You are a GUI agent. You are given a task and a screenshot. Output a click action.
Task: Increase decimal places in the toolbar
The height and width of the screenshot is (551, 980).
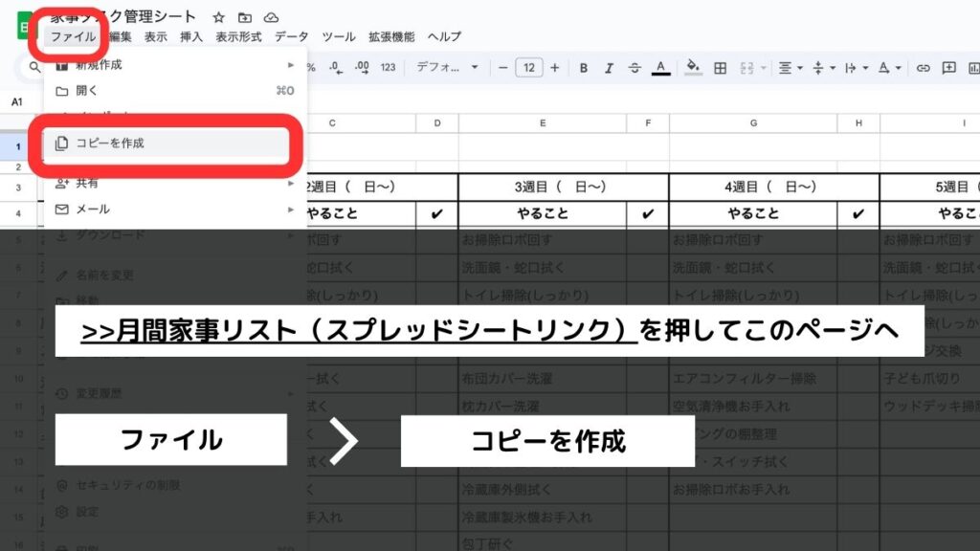pyautogui.click(x=362, y=68)
